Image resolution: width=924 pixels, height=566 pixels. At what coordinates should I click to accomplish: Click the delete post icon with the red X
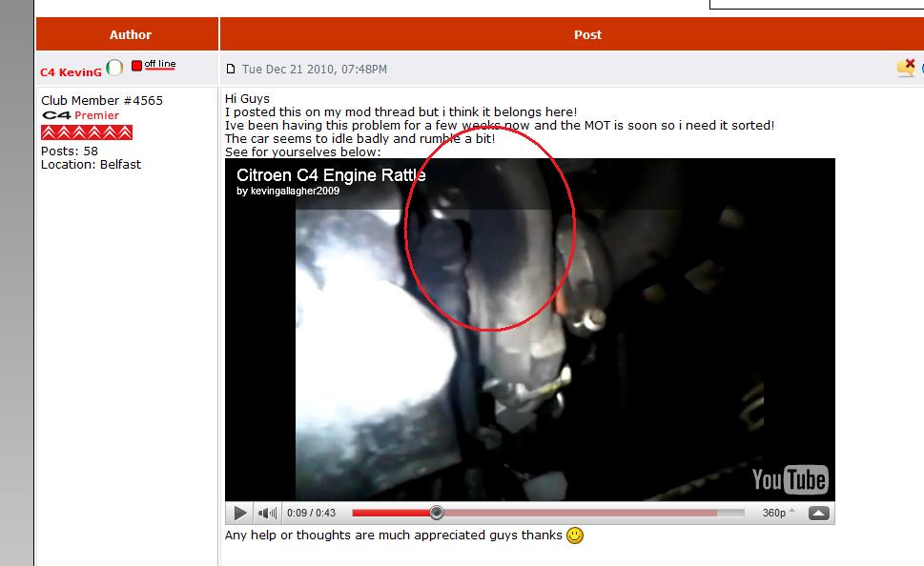906,68
